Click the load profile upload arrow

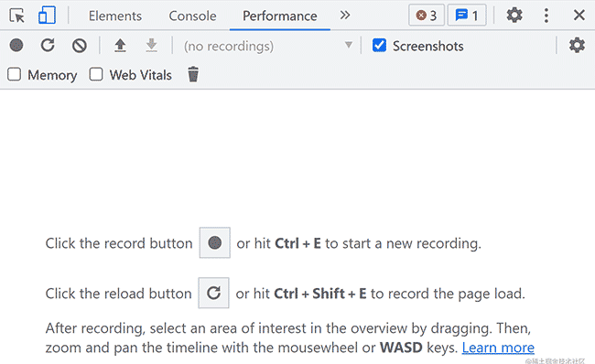pos(120,46)
